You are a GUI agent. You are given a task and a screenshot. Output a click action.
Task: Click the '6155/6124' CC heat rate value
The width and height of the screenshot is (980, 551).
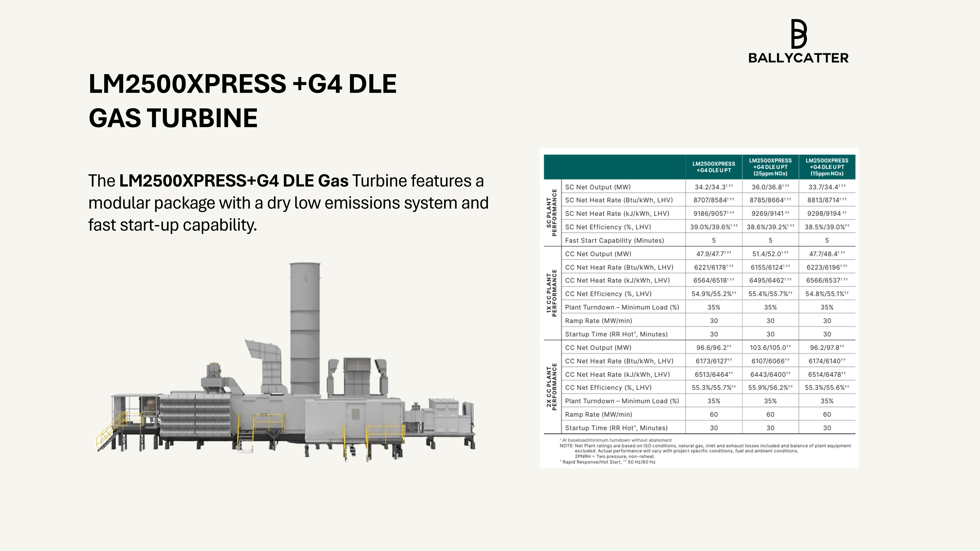pos(770,267)
